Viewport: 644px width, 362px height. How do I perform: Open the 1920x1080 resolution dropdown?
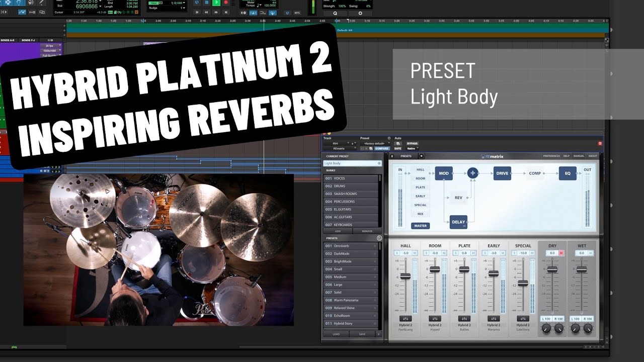point(52,50)
